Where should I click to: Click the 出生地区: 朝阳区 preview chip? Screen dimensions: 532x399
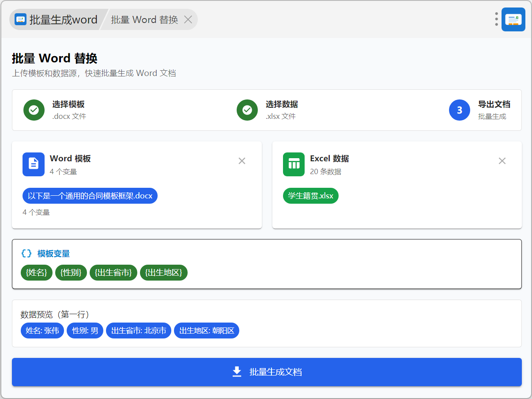click(206, 331)
